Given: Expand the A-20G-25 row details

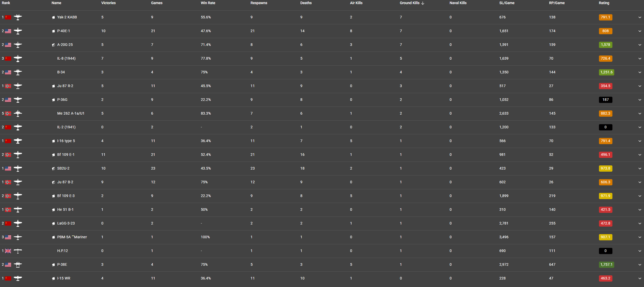Looking at the screenshot, I should (x=640, y=45).
